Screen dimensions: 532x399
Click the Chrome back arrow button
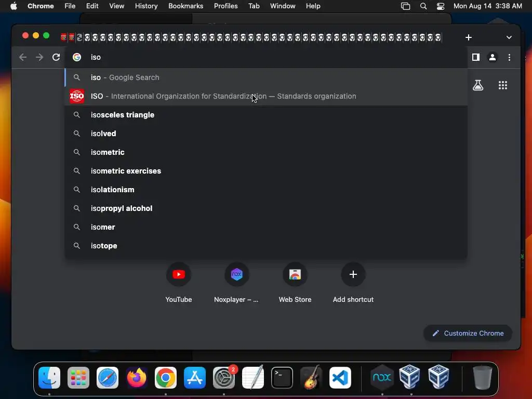click(x=23, y=57)
